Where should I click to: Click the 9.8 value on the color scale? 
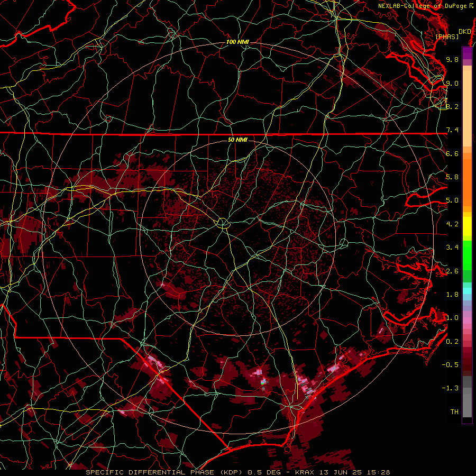(452, 59)
